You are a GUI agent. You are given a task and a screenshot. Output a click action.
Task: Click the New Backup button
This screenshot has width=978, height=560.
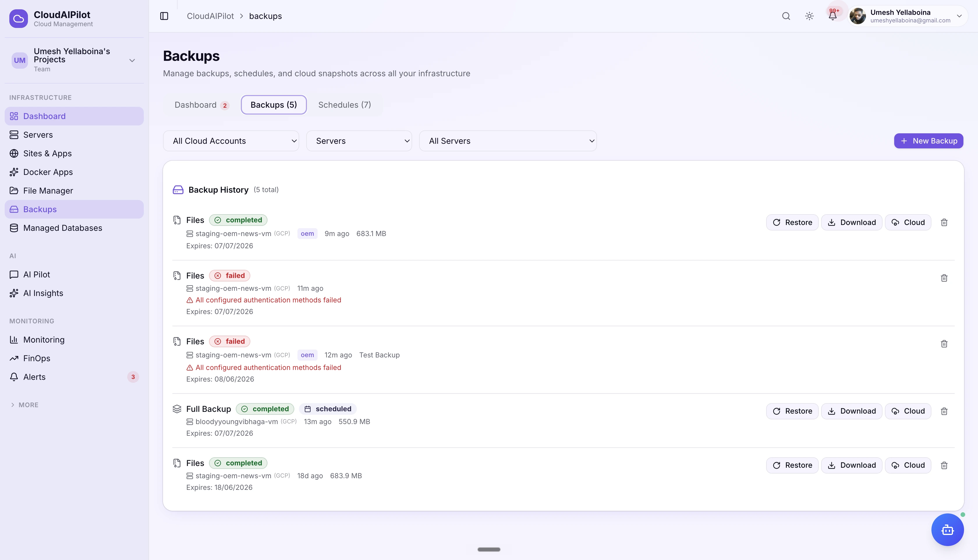(929, 141)
